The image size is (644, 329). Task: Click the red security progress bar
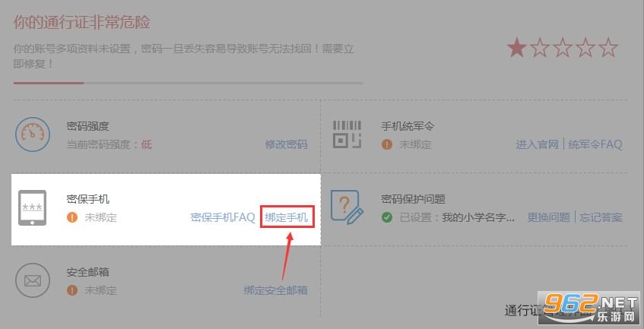(x=49, y=83)
